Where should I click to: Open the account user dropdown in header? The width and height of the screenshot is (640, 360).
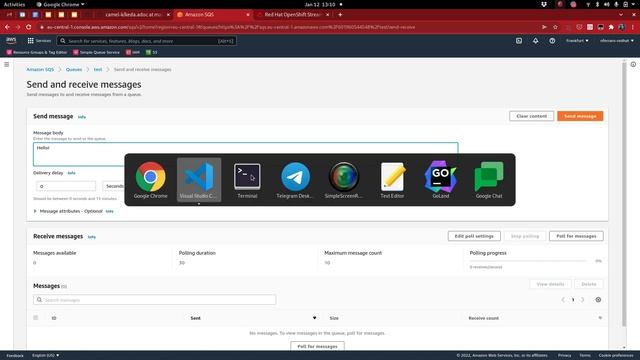(x=617, y=41)
